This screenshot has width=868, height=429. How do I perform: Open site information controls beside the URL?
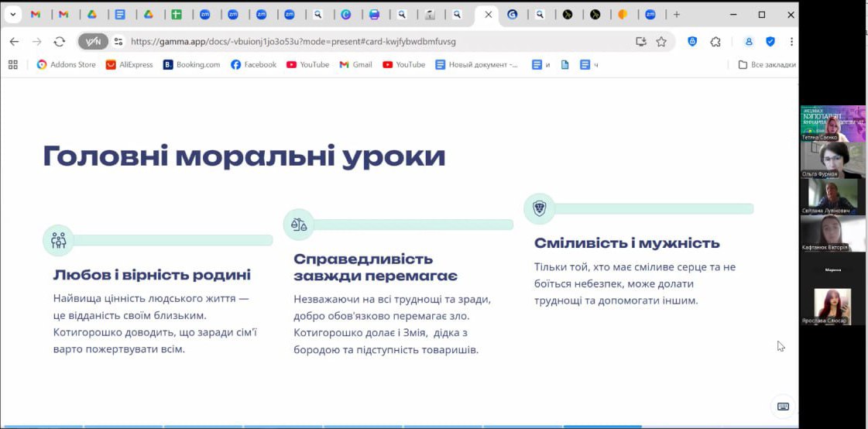pos(118,42)
